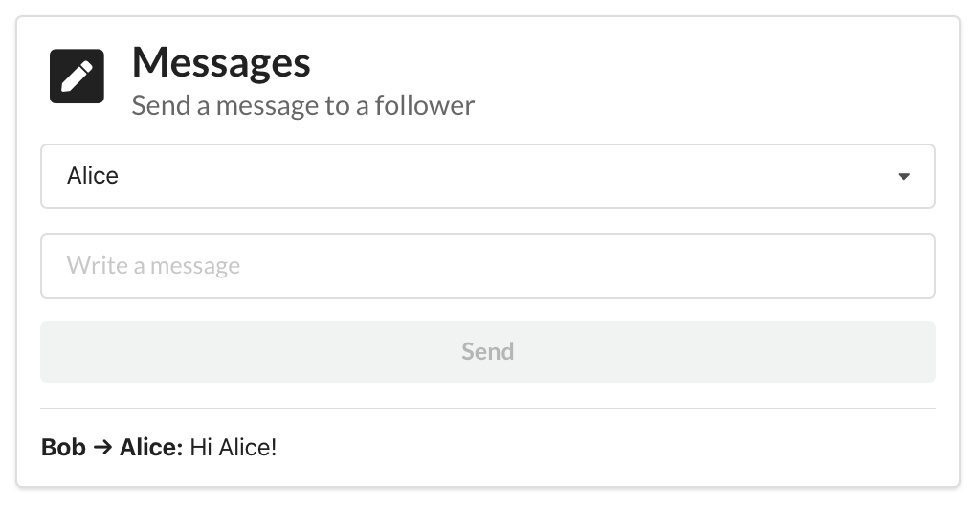Click the sender name Bob in the message
The height and width of the screenshot is (509, 980).
pos(63,447)
